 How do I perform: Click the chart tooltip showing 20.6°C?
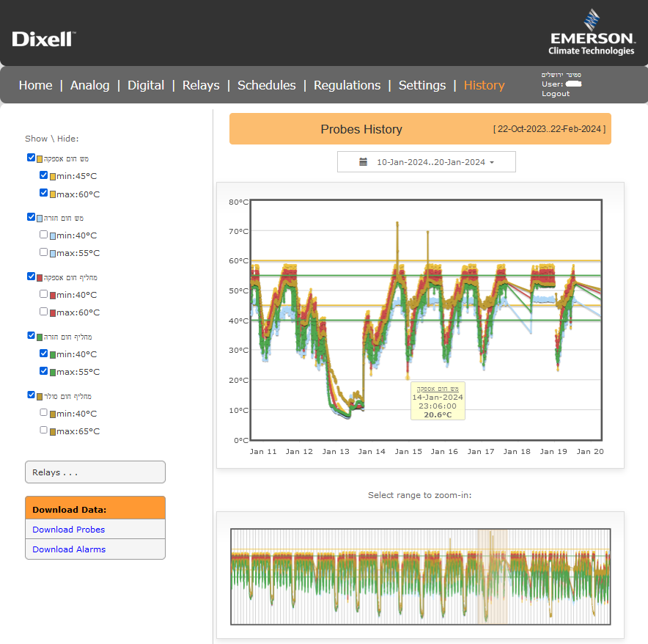coord(438,401)
